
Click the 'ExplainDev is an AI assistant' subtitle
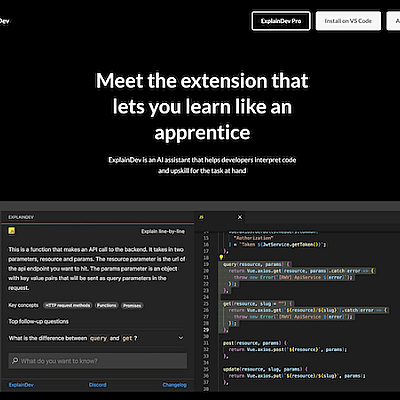(x=202, y=165)
